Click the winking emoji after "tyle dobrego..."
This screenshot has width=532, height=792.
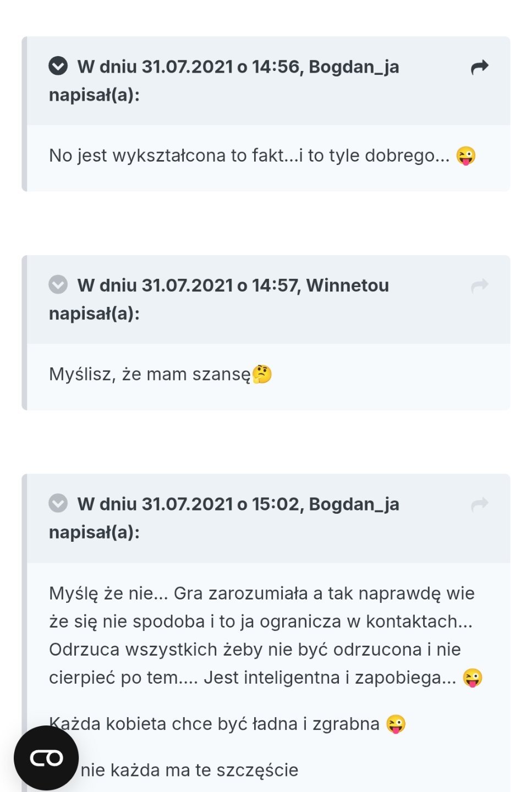pyautogui.click(x=466, y=156)
